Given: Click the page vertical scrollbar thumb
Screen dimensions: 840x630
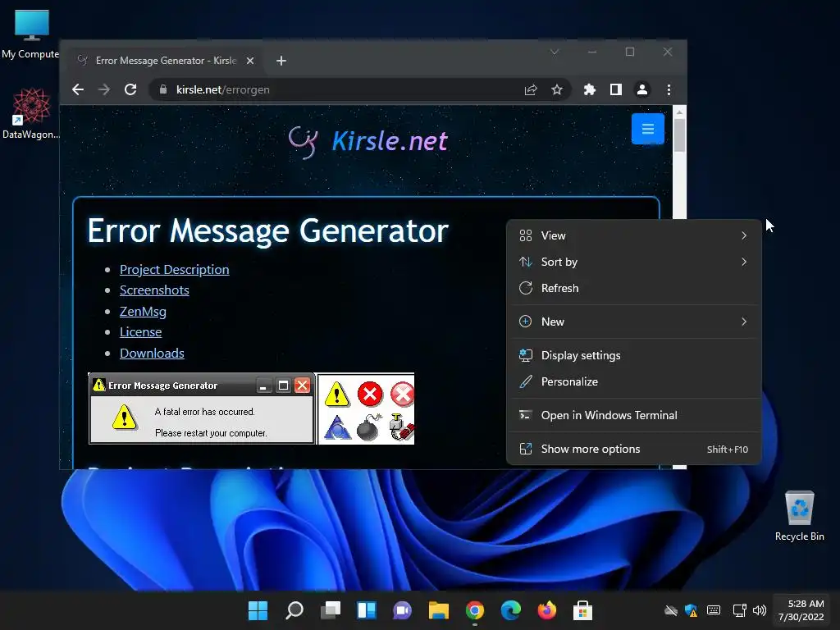Looking at the screenshot, I should click(679, 135).
